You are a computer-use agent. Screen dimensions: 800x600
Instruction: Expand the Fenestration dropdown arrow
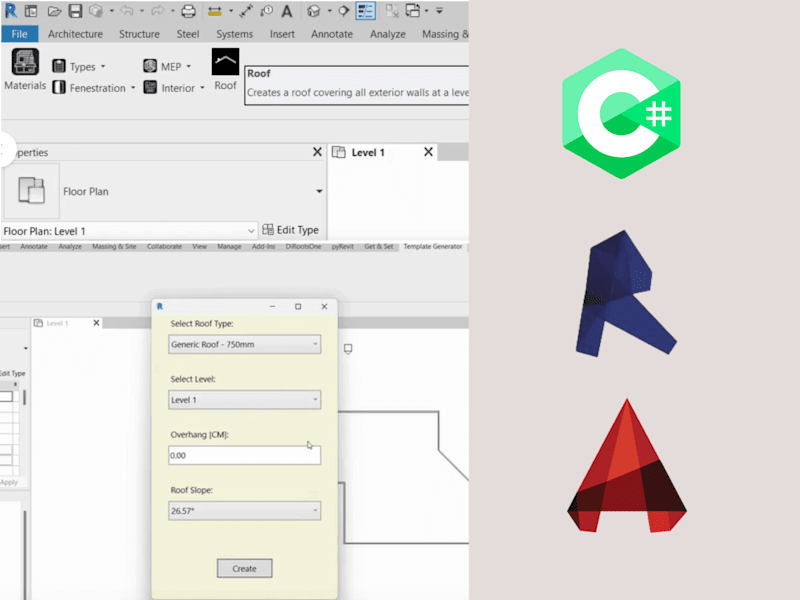tap(133, 88)
